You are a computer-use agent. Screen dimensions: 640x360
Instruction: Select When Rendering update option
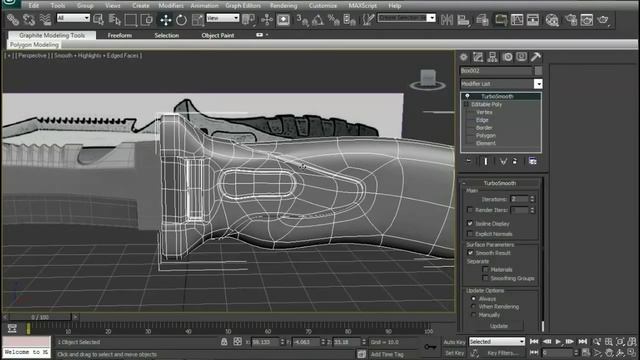click(473, 307)
